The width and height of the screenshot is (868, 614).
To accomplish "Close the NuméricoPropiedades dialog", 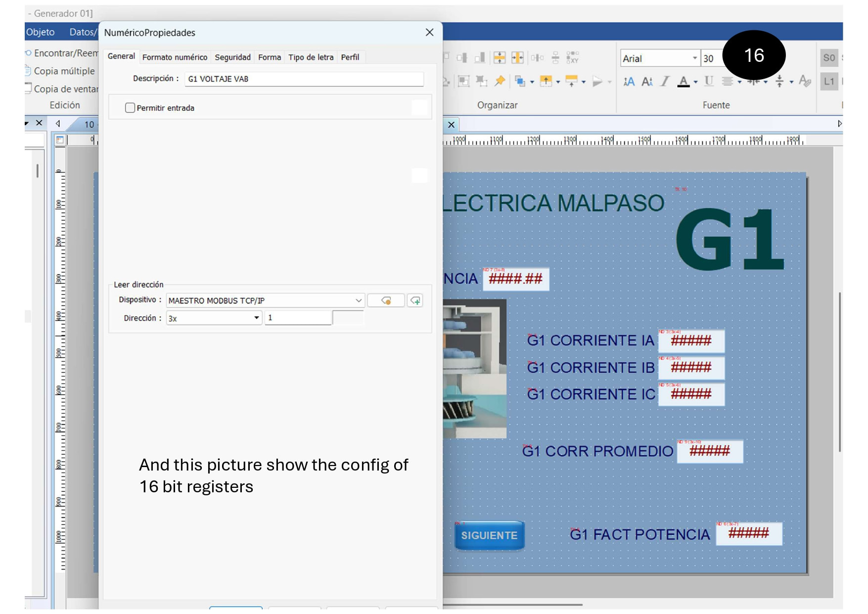I will 429,33.
